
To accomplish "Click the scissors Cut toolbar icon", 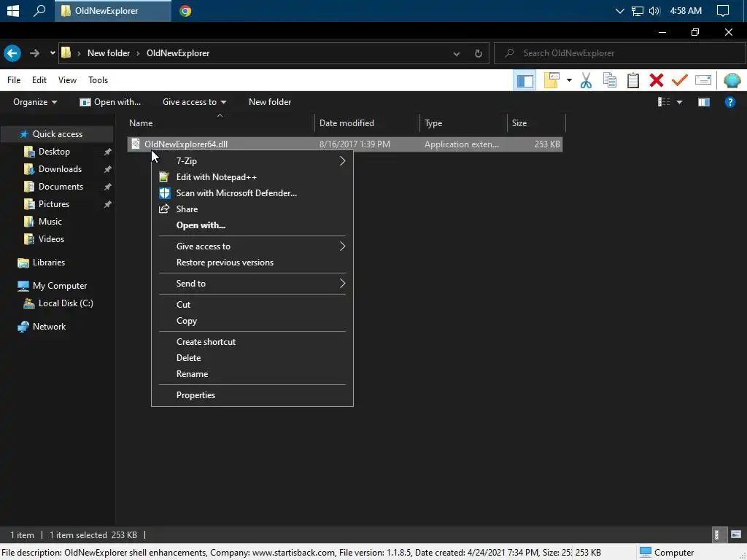I will [x=586, y=80].
